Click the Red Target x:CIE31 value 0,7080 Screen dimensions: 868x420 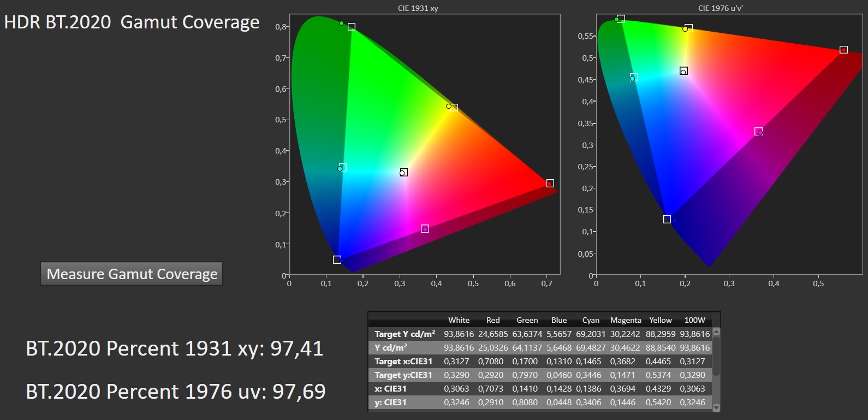[x=492, y=361]
